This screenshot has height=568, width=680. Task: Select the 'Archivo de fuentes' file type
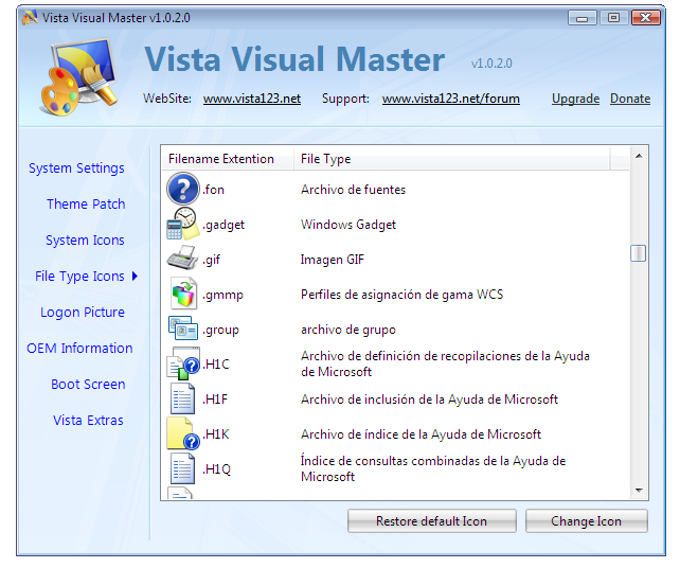[353, 189]
